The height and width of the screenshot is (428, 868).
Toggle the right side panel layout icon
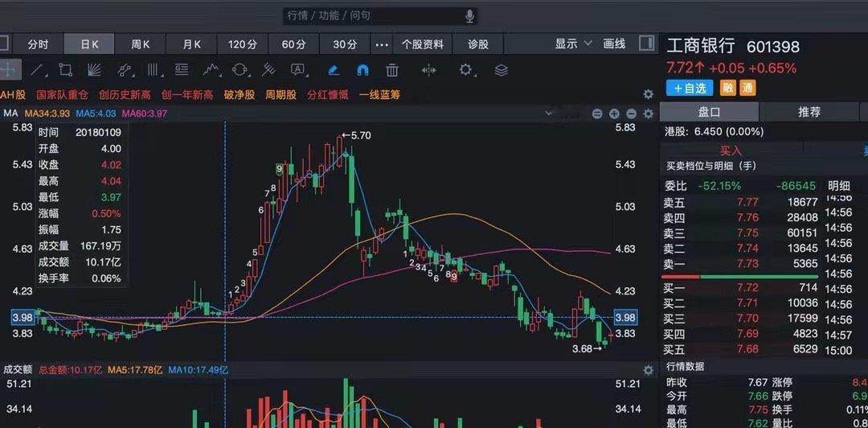(x=645, y=43)
